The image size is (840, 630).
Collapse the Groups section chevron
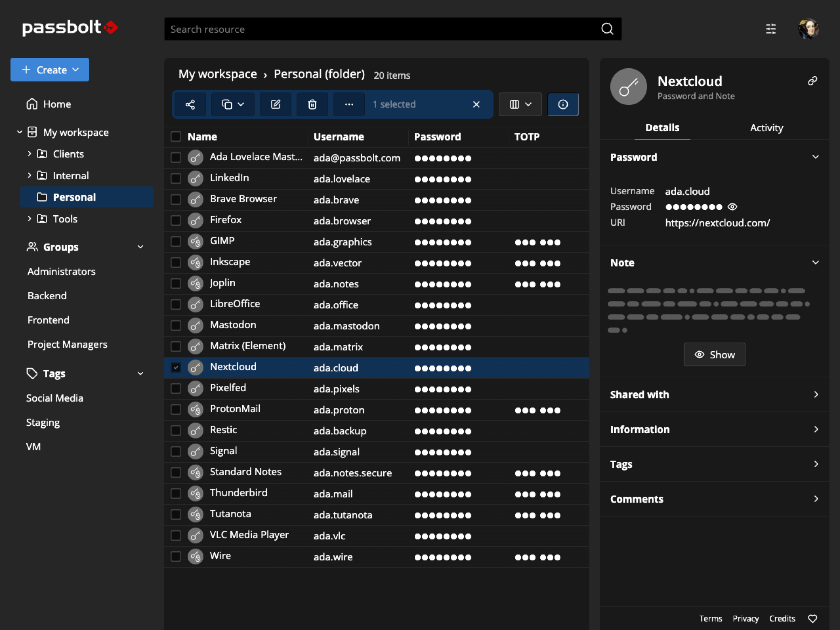pyautogui.click(x=140, y=247)
